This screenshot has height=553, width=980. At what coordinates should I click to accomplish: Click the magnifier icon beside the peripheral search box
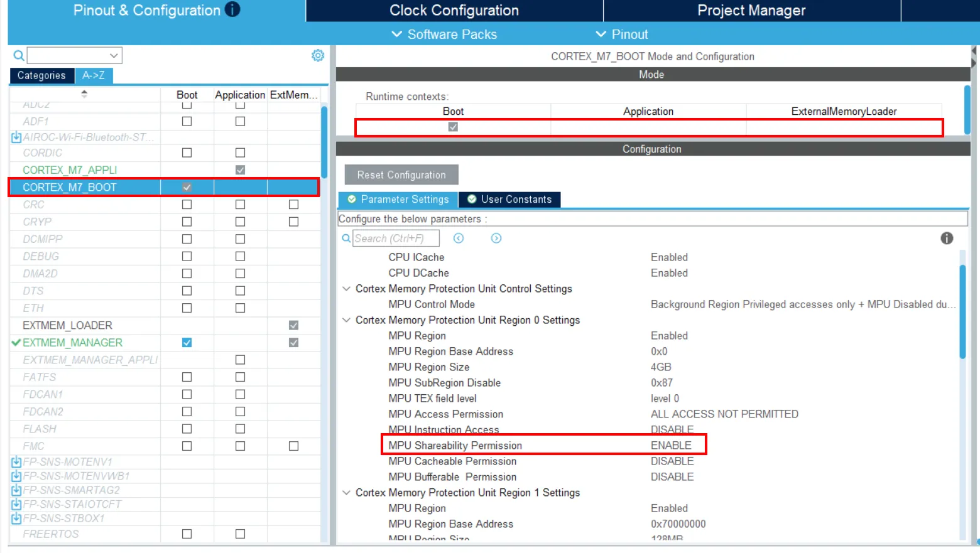point(19,55)
